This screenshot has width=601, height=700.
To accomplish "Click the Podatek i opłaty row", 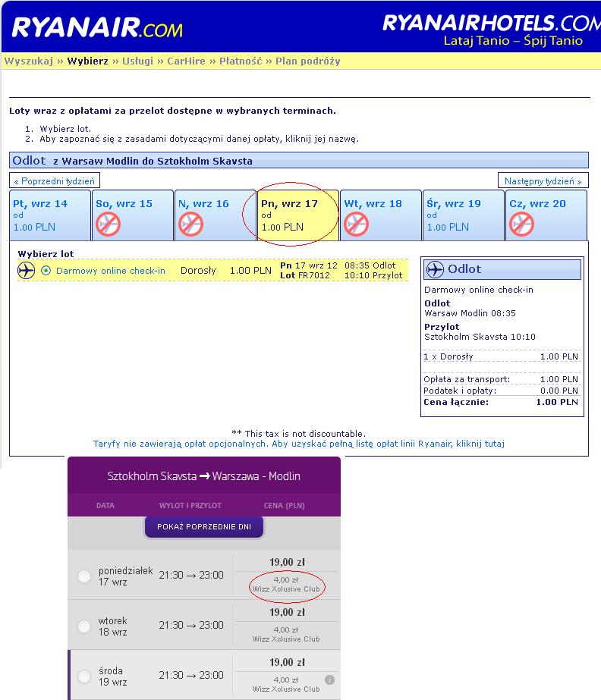I will tap(501, 391).
